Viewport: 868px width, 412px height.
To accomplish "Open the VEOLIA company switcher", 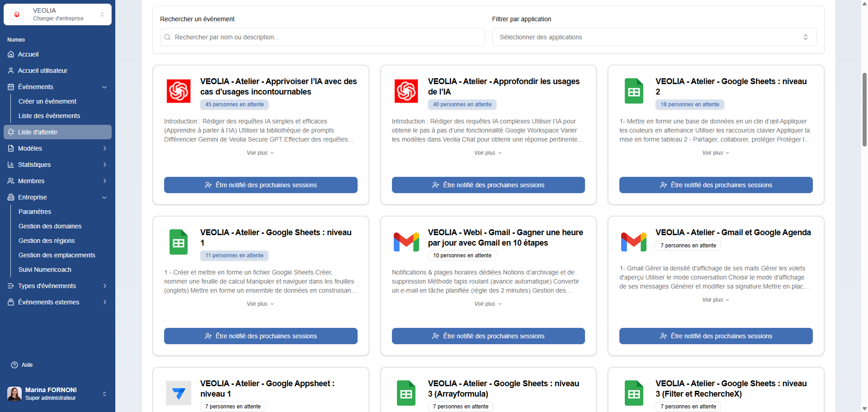I will pyautogui.click(x=57, y=14).
